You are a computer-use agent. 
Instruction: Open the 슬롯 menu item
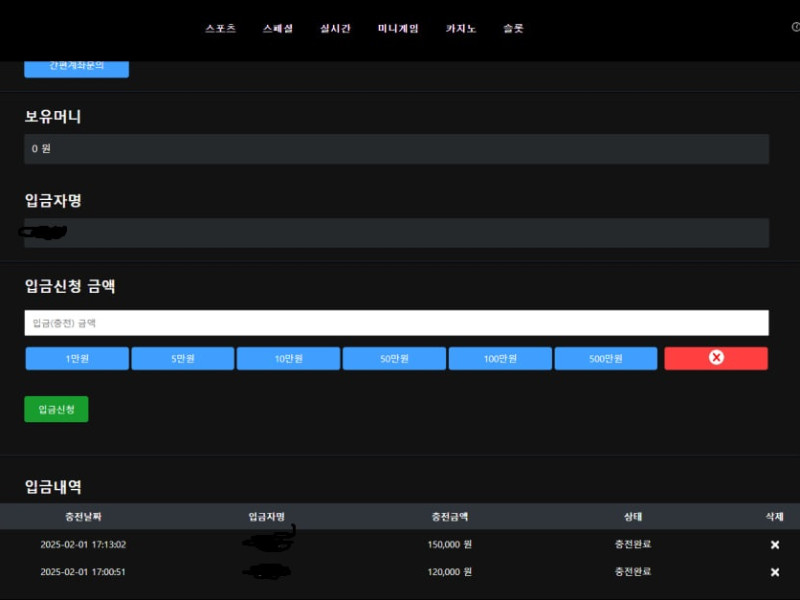513,29
